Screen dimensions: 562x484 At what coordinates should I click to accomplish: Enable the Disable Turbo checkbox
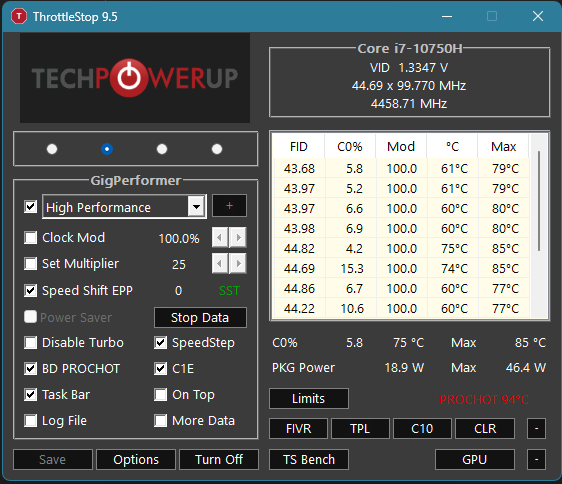[x=30, y=343]
